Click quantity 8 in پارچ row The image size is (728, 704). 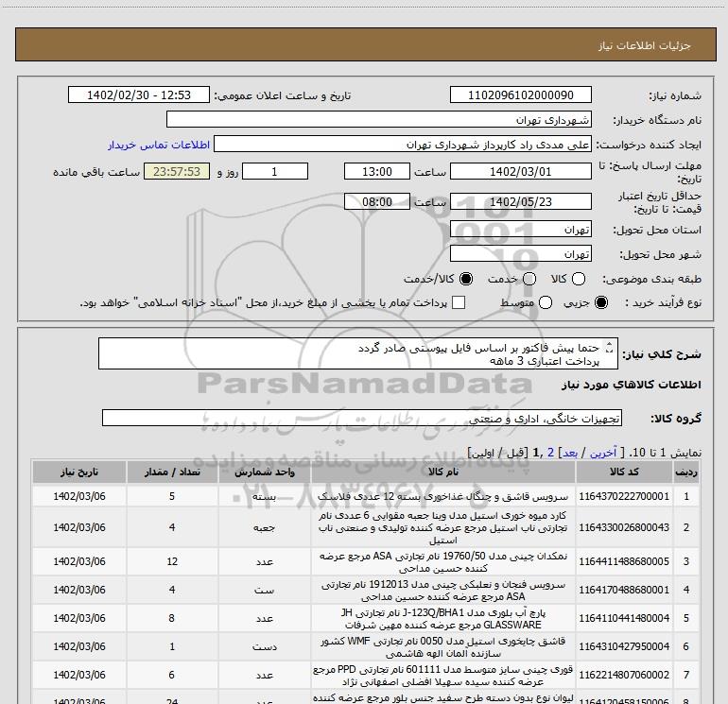coord(172,618)
